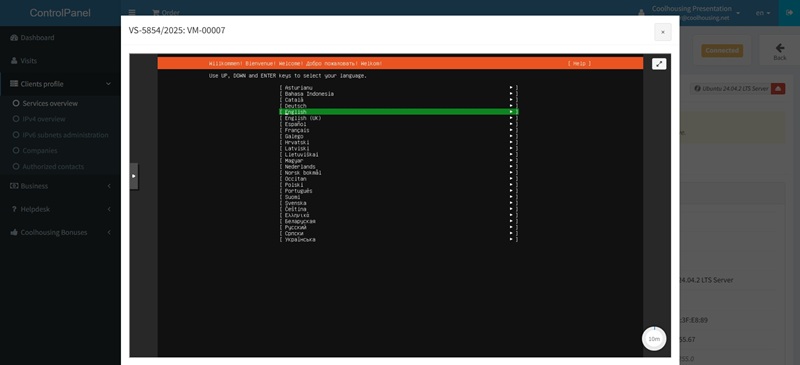This screenshot has width=800, height=365.
Task: Expand Coolhousing Bonuses sidebar menu
Action: tap(60, 232)
